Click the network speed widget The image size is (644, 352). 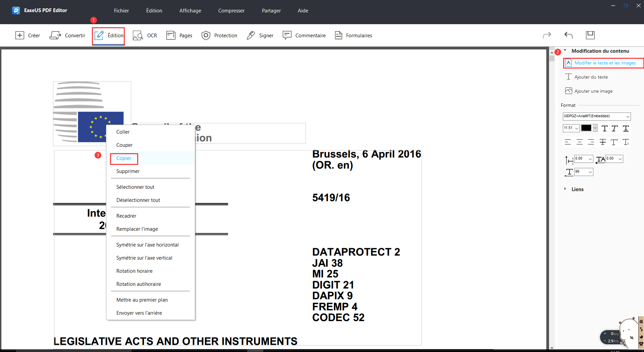(611, 337)
